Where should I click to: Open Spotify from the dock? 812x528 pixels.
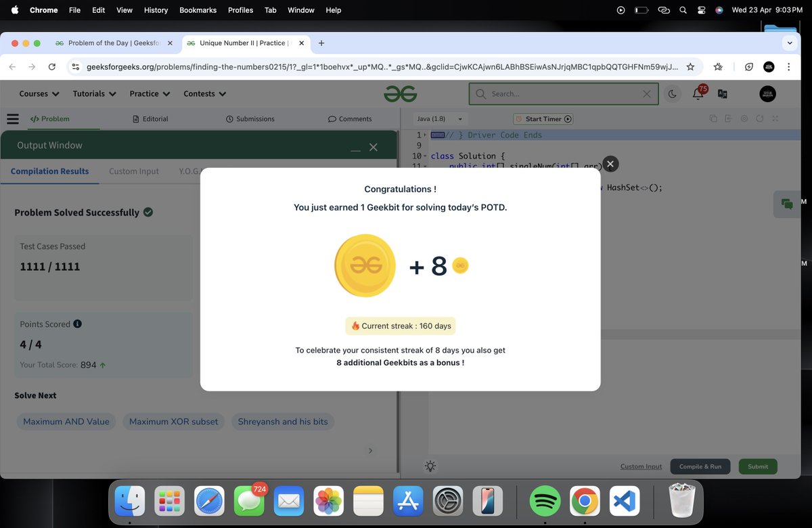coord(544,502)
